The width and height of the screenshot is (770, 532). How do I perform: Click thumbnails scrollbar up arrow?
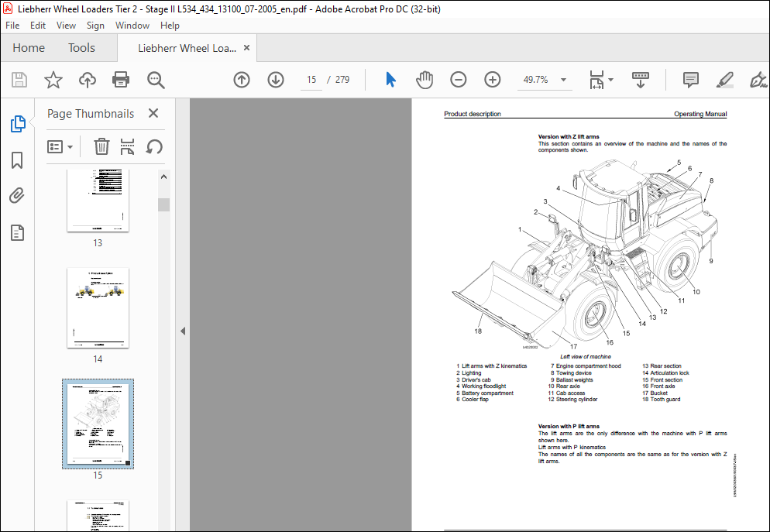164,177
